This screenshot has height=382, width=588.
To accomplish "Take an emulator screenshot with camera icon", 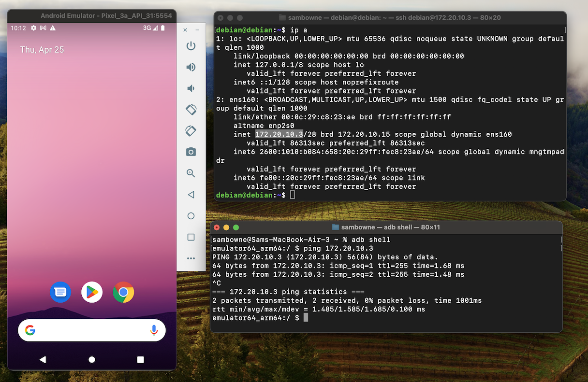I will (x=191, y=152).
